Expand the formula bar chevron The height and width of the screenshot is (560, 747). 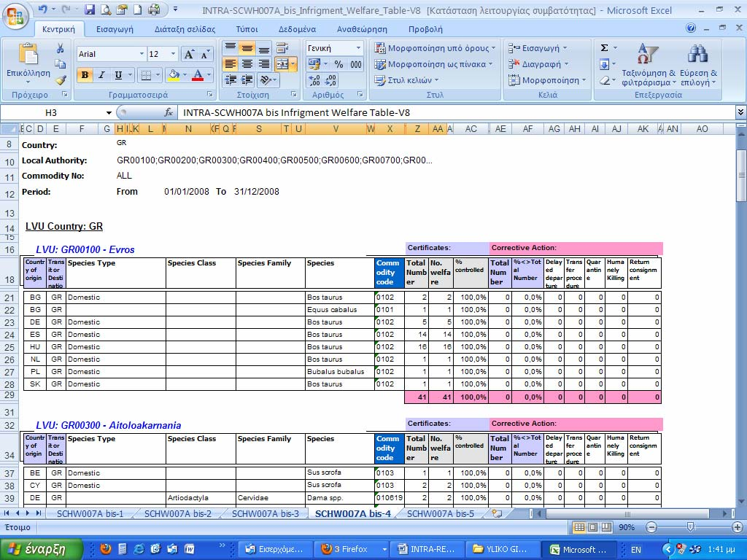(740, 112)
